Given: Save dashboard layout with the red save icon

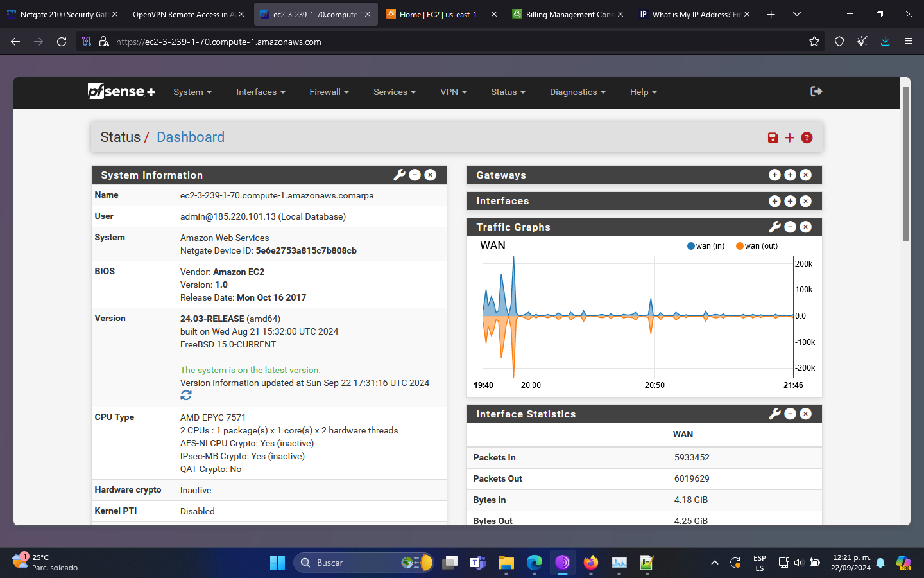Looking at the screenshot, I should [x=773, y=137].
